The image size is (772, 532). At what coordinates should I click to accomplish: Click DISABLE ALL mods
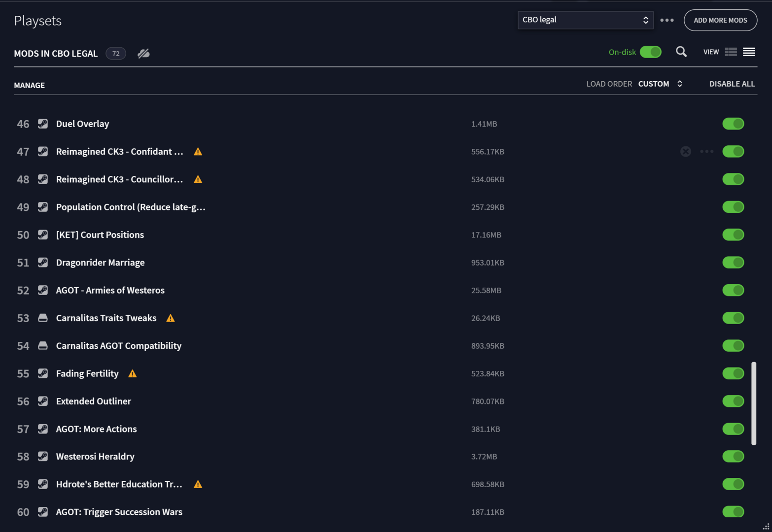click(x=732, y=84)
